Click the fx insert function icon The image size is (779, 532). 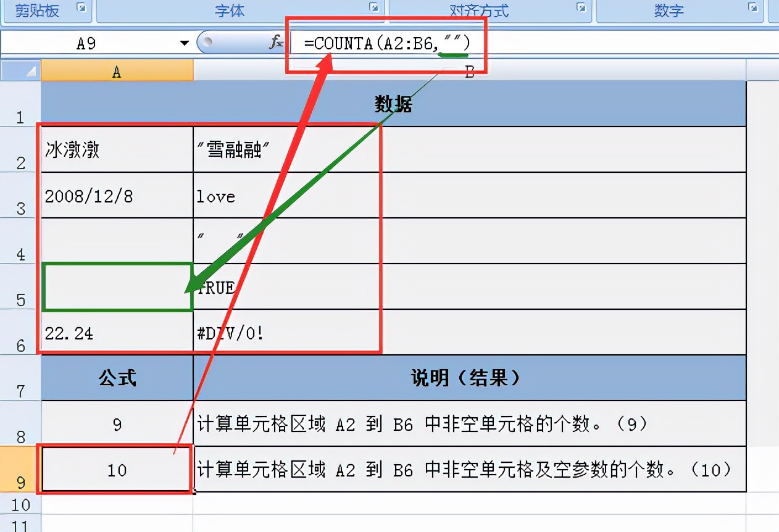click(277, 43)
